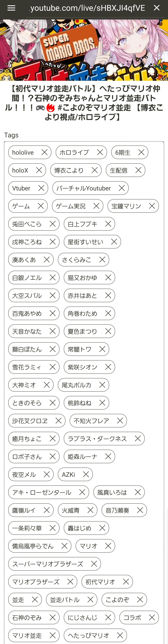Delete the バーチャルYoutuber tag
This screenshot has height=644, width=168.
coord(122,188)
